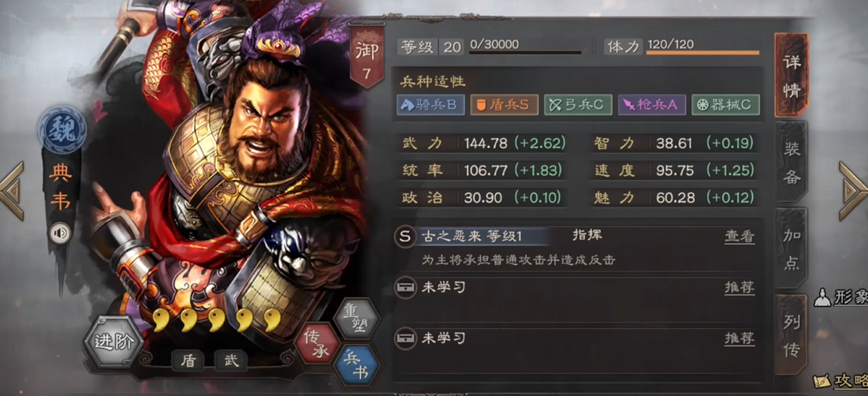Click the 魏 faction emblem
This screenshot has height=396, width=868.
62,129
